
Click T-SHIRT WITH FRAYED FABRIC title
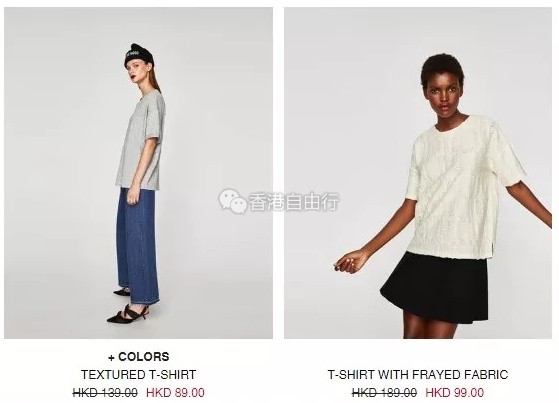click(x=418, y=375)
